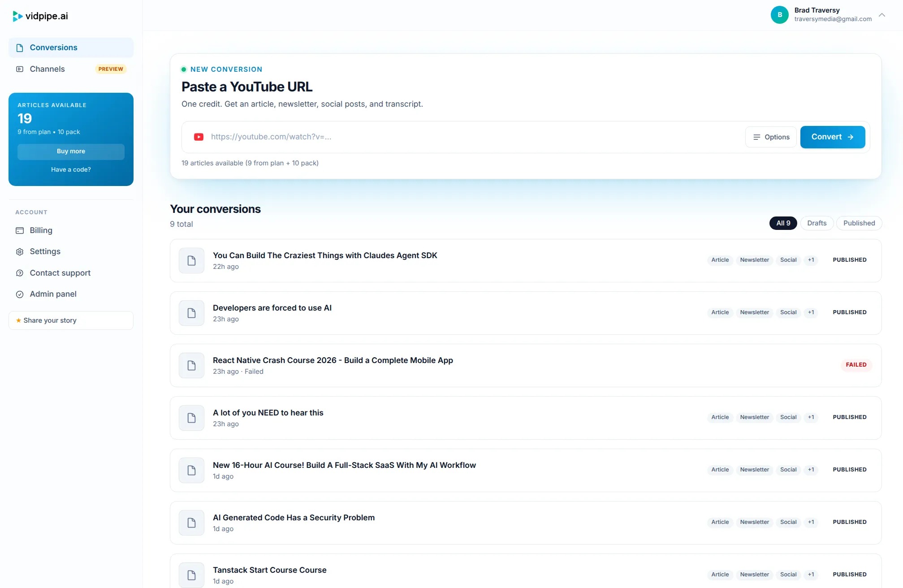Click Newsletter tag on Developers are forced row

point(754,312)
